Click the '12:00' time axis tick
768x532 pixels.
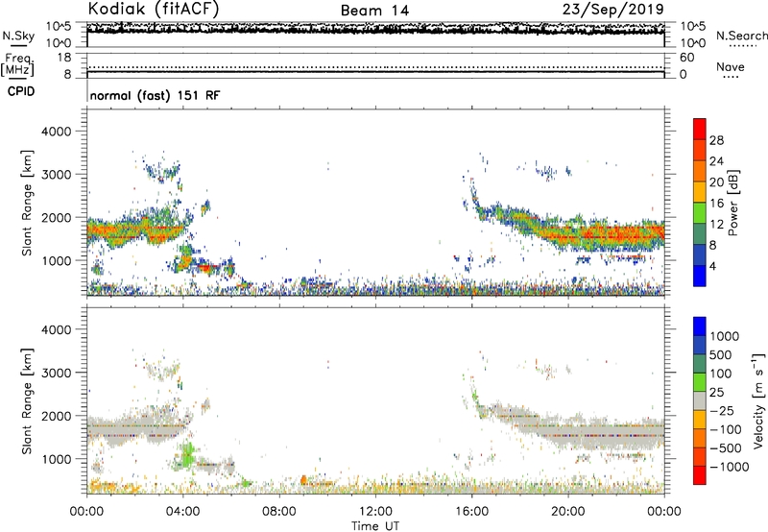click(375, 512)
